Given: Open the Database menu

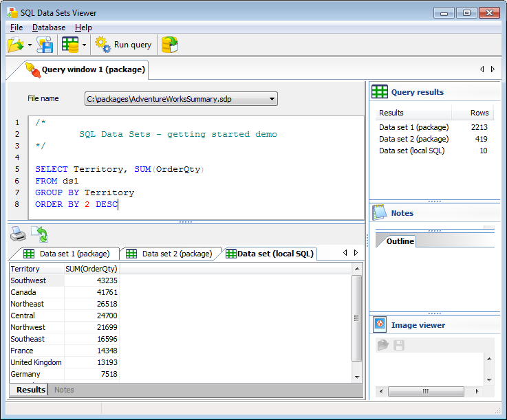Looking at the screenshot, I should (49, 27).
